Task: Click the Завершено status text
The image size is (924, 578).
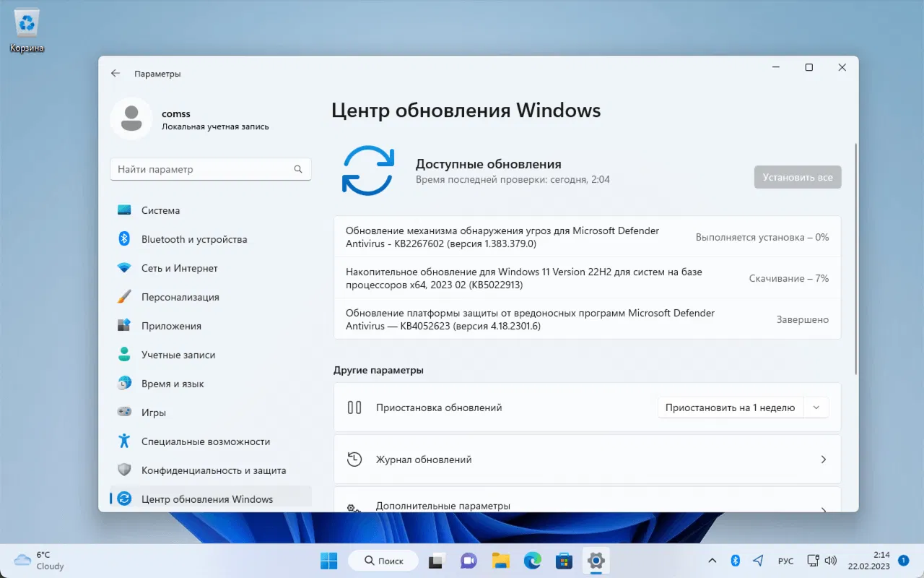Action: pos(803,319)
